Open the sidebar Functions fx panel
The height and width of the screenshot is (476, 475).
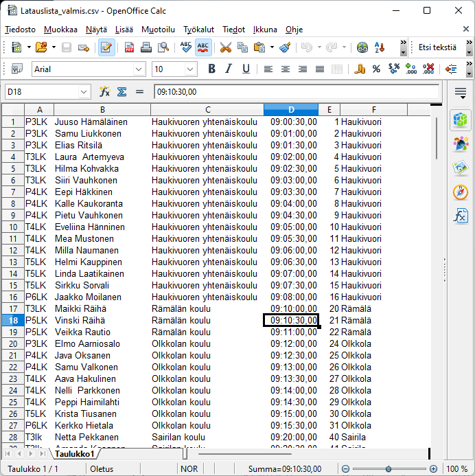(461, 216)
